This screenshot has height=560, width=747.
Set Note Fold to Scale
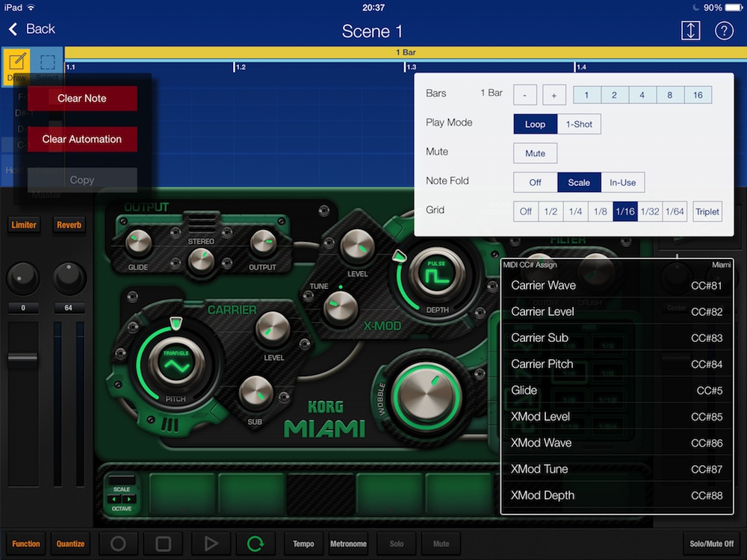tap(579, 182)
